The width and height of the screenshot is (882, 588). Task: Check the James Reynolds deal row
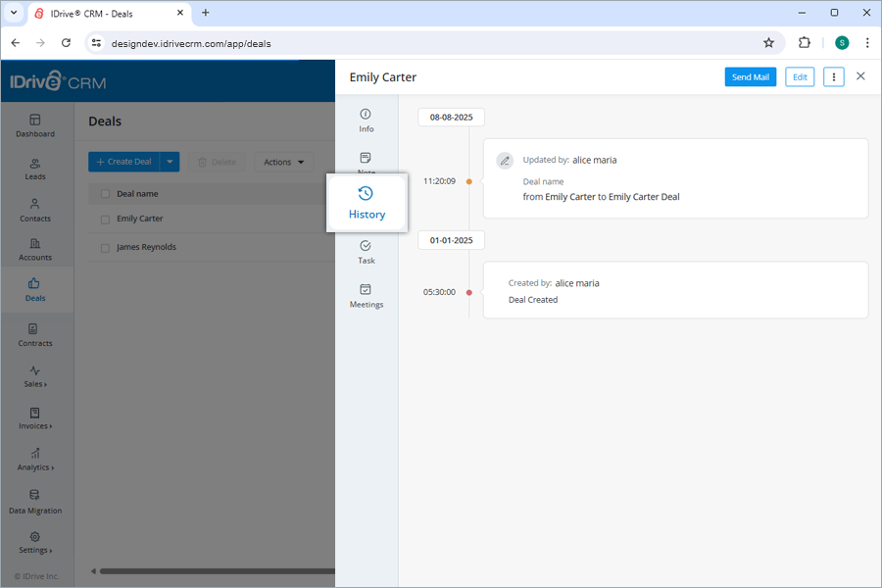coord(105,247)
